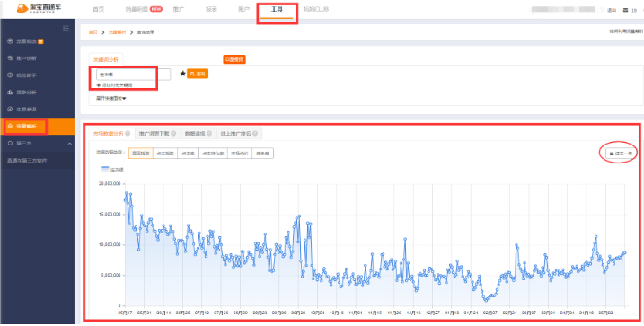Viewport: 644px width, 326px height.
Task: Click the keyword search input field
Action: (133, 75)
